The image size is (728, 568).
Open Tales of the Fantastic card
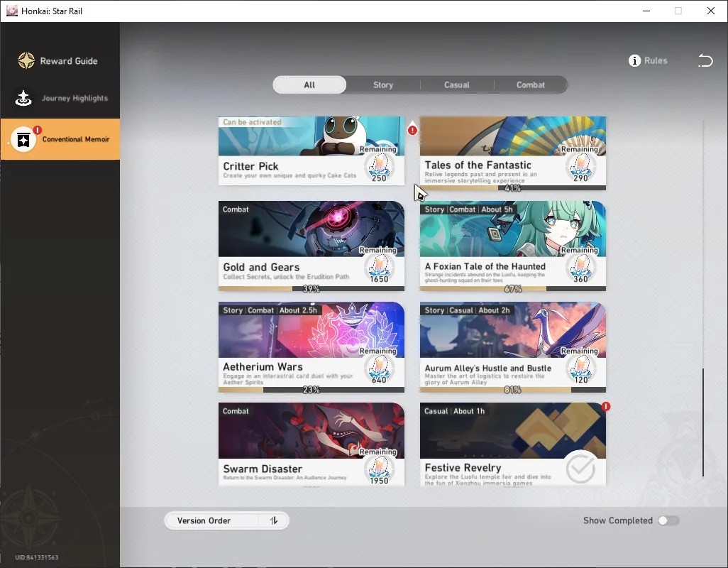point(512,153)
